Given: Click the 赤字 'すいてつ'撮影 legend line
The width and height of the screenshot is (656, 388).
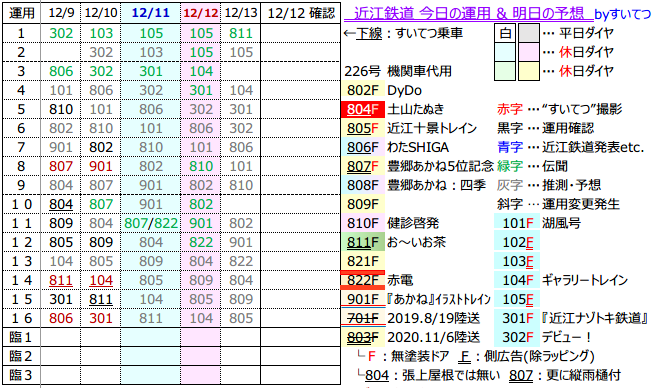Looking at the screenshot, I should click(x=559, y=109).
